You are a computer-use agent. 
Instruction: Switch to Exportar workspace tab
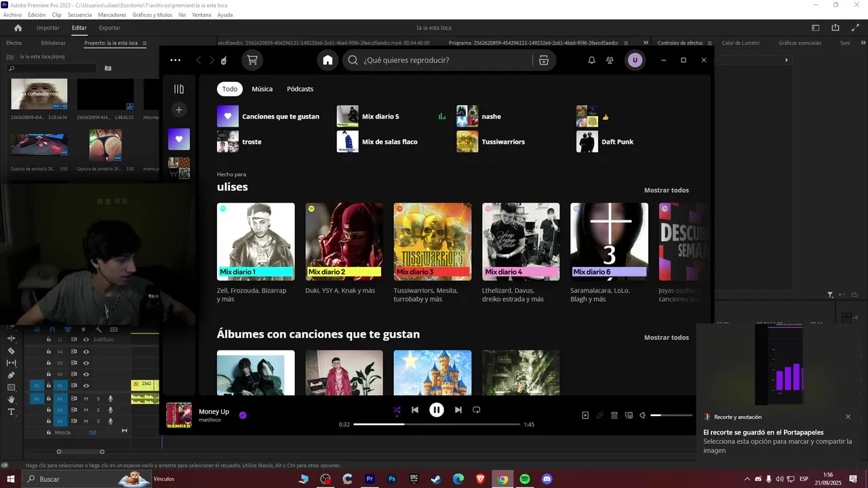[x=109, y=28]
